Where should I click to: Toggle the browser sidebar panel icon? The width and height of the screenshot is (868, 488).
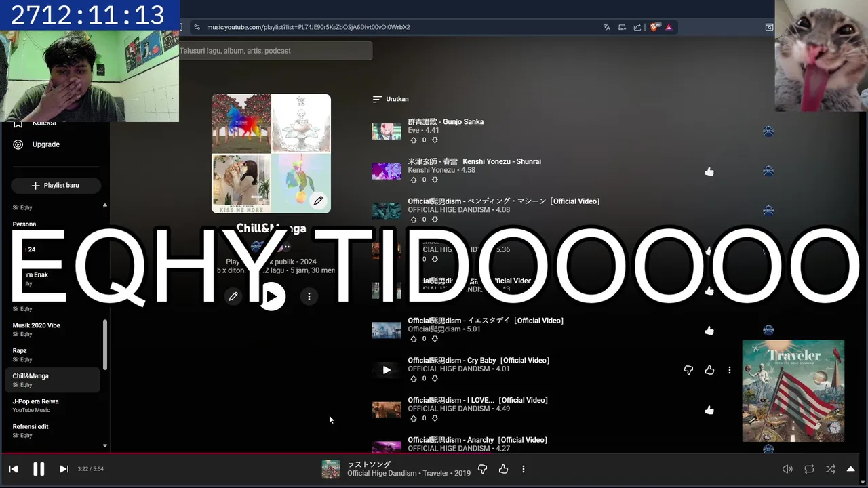pos(769,27)
